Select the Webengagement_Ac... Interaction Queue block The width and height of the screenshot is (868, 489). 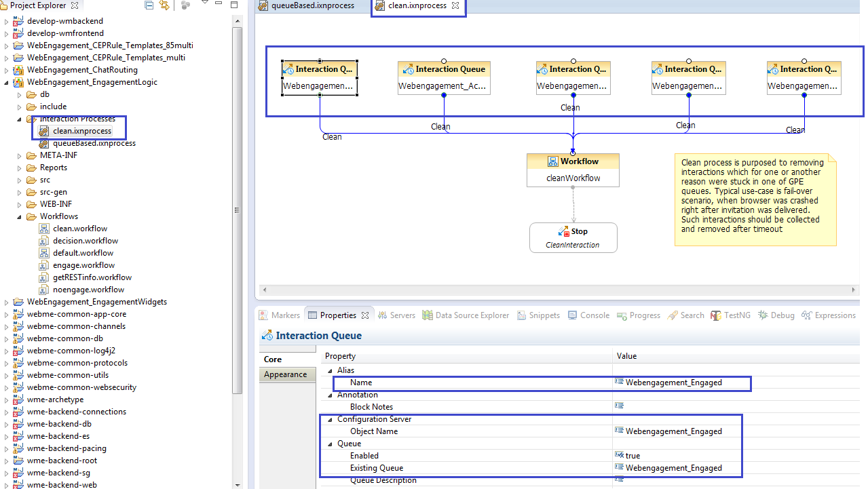point(444,77)
